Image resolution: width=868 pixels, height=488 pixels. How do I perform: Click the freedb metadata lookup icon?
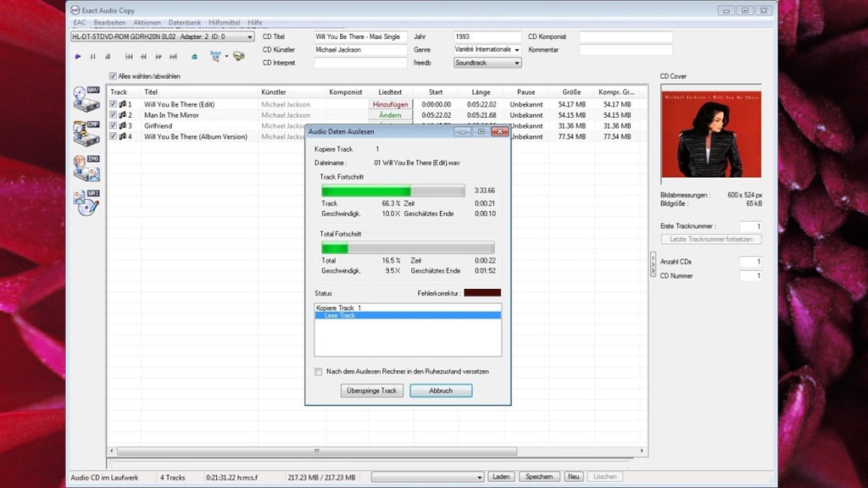(215, 56)
